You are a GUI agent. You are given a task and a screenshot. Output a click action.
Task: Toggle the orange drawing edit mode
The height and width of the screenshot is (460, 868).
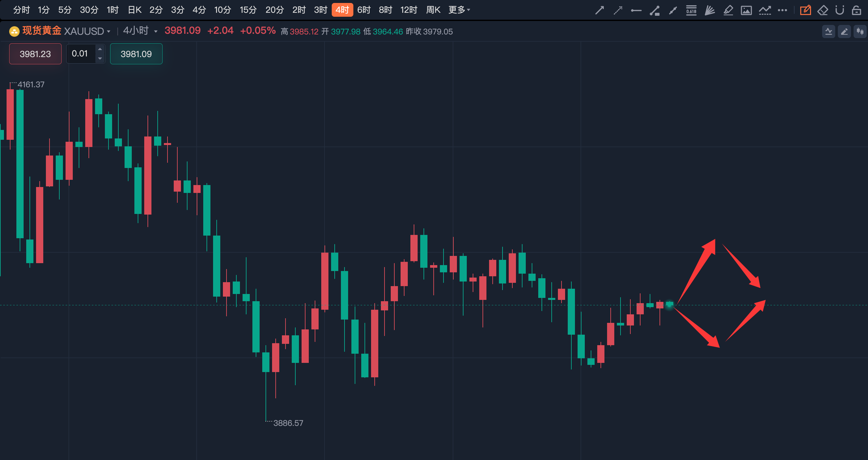(x=805, y=10)
